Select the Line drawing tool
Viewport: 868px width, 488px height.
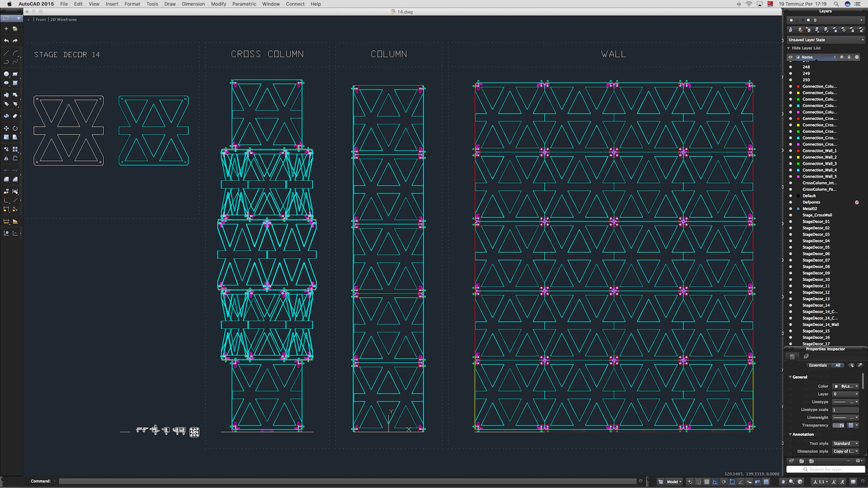coord(6,53)
